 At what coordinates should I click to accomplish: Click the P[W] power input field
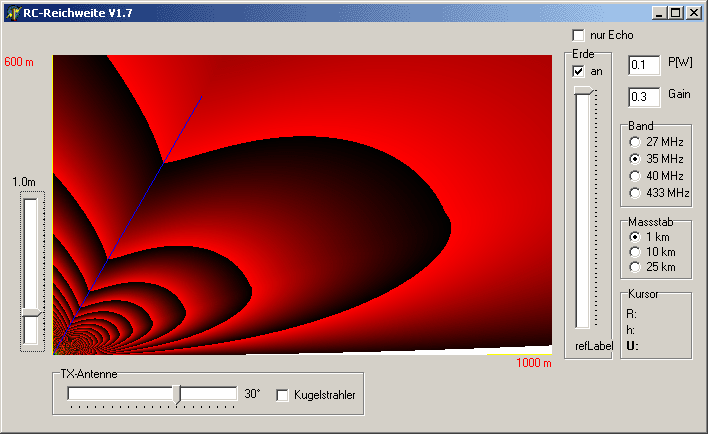click(643, 65)
